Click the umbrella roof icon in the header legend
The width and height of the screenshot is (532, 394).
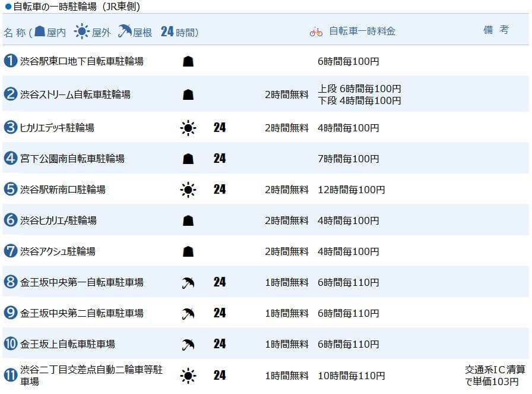click(x=124, y=31)
